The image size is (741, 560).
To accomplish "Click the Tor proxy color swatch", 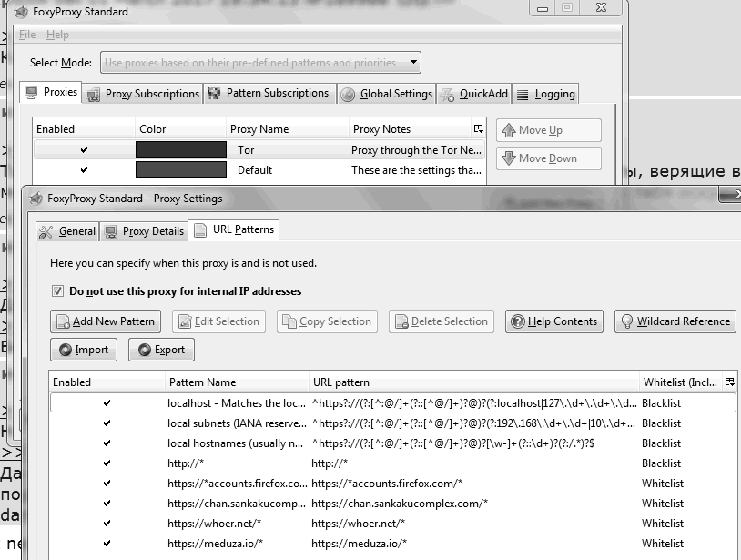I will coord(181,150).
